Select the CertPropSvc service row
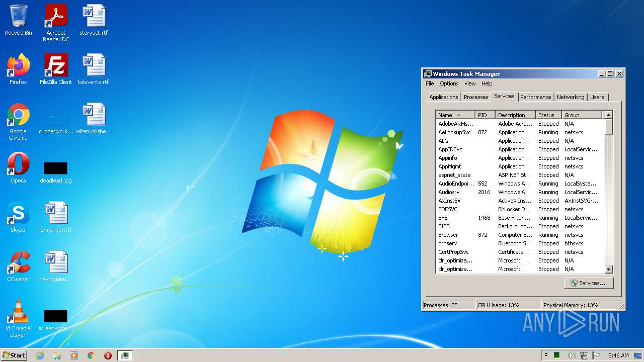644x362 pixels. [x=520, y=252]
